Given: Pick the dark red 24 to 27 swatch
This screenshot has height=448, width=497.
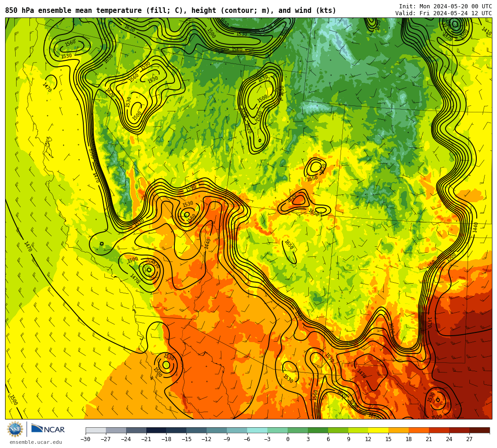Looking at the screenshot, I should tap(460, 430).
